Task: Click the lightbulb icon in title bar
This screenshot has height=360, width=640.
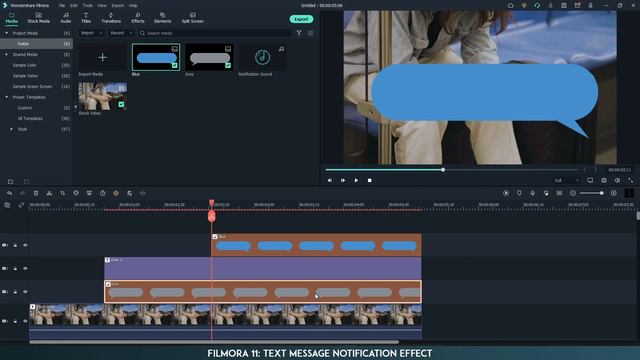Action: click(524, 5)
